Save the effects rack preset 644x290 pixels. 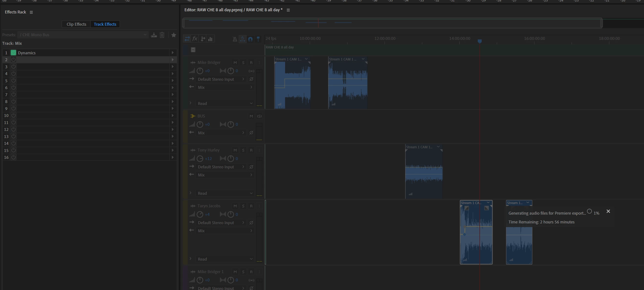click(154, 35)
